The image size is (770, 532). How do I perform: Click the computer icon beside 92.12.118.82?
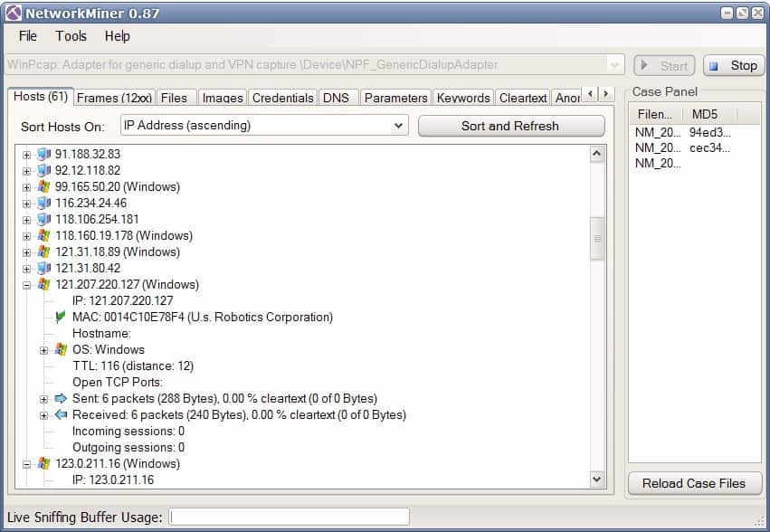pyautogui.click(x=43, y=170)
